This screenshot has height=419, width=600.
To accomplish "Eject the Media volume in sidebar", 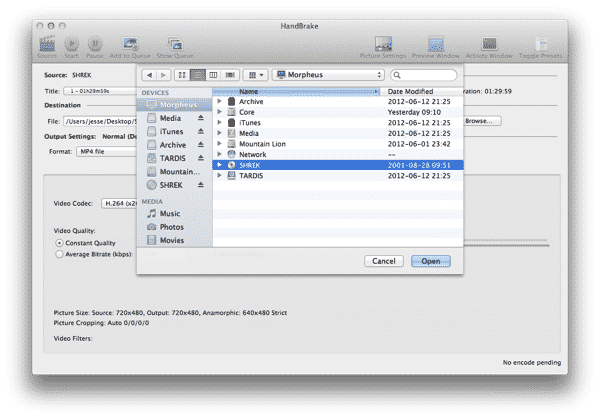I will point(199,118).
